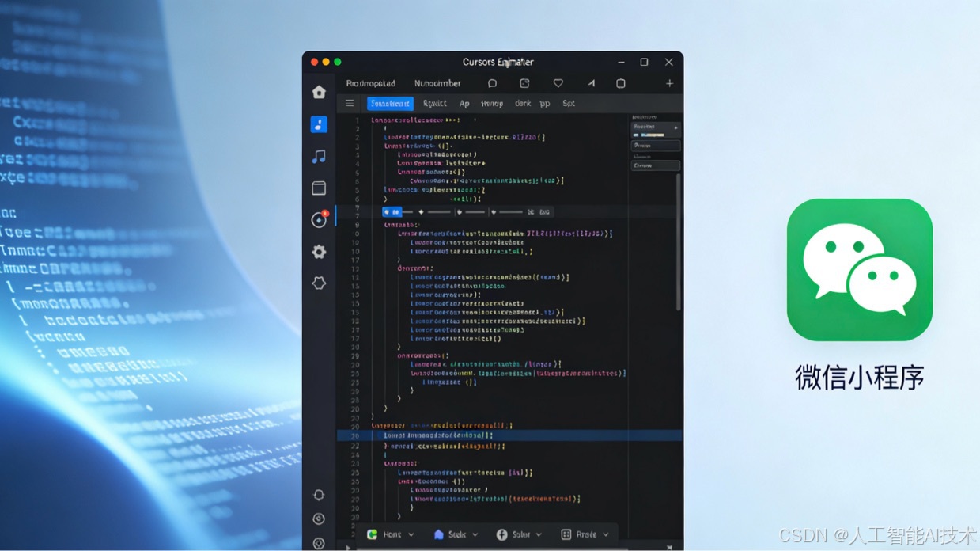Click the middle input box in right panel
The width and height of the screenshot is (980, 551).
(656, 146)
